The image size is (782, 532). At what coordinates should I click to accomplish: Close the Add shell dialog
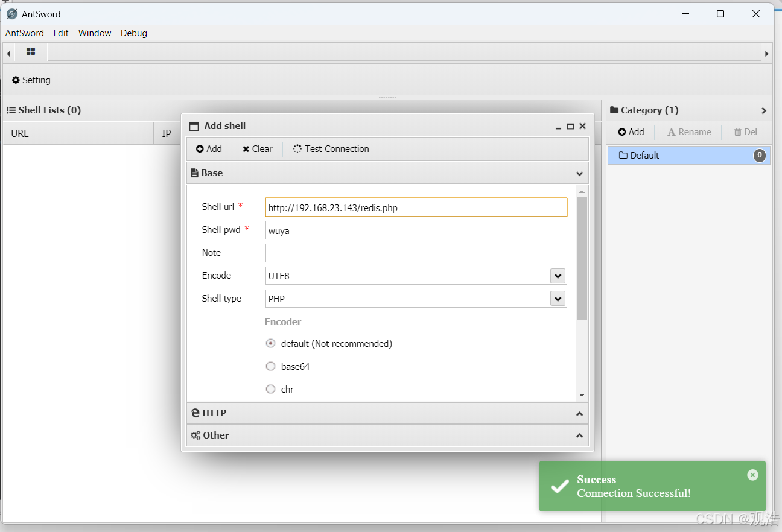pyautogui.click(x=582, y=126)
